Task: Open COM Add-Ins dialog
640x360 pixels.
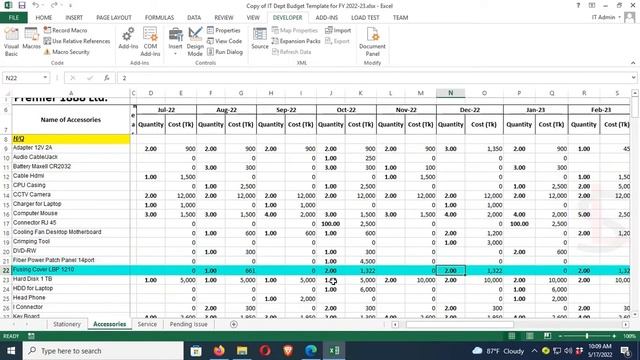Action: click(x=150, y=42)
